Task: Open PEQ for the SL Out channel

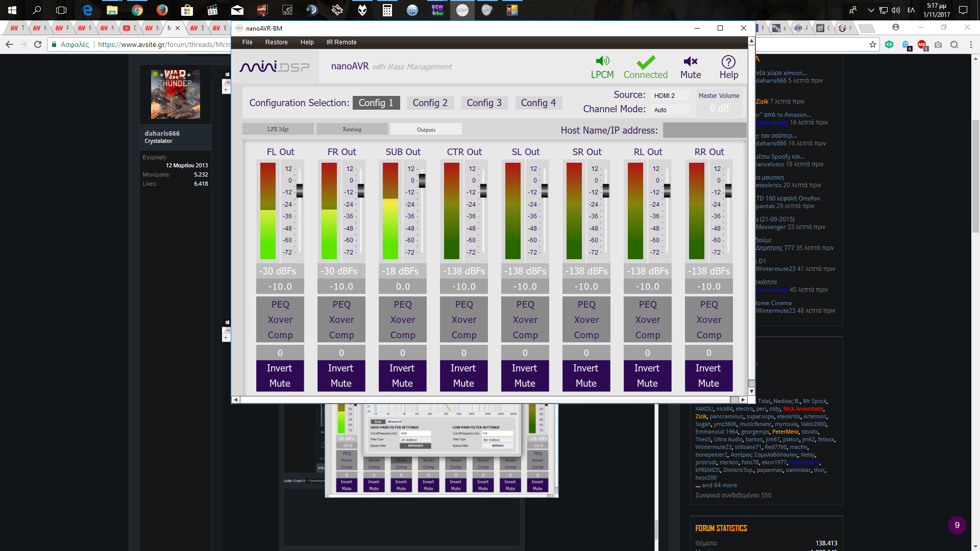Action: pyautogui.click(x=525, y=305)
